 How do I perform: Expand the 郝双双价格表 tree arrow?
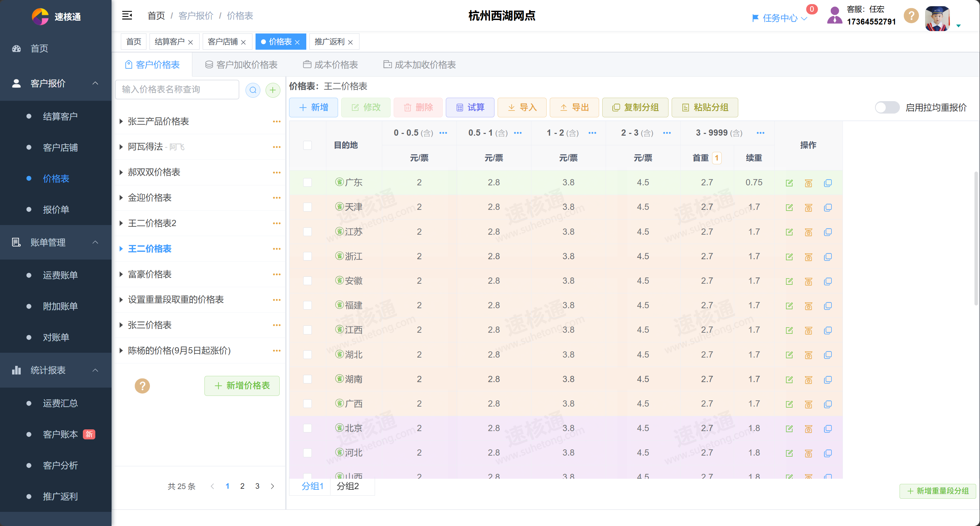point(121,172)
